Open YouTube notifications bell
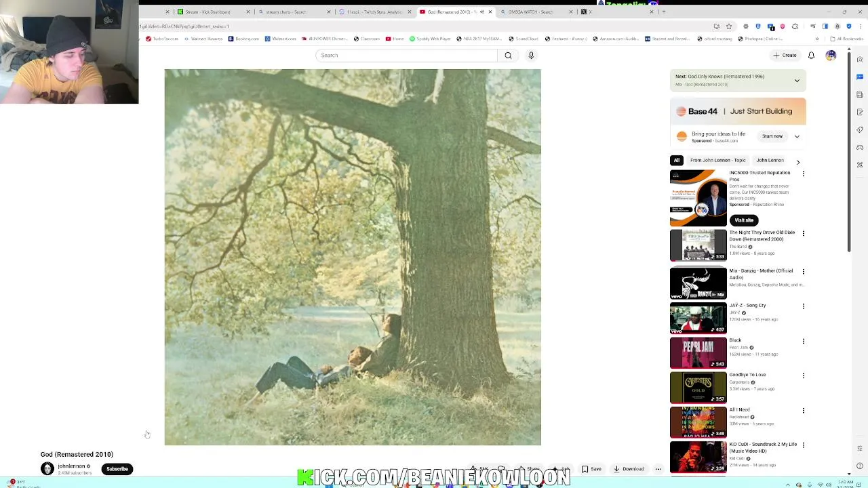The image size is (868, 488). [811, 56]
